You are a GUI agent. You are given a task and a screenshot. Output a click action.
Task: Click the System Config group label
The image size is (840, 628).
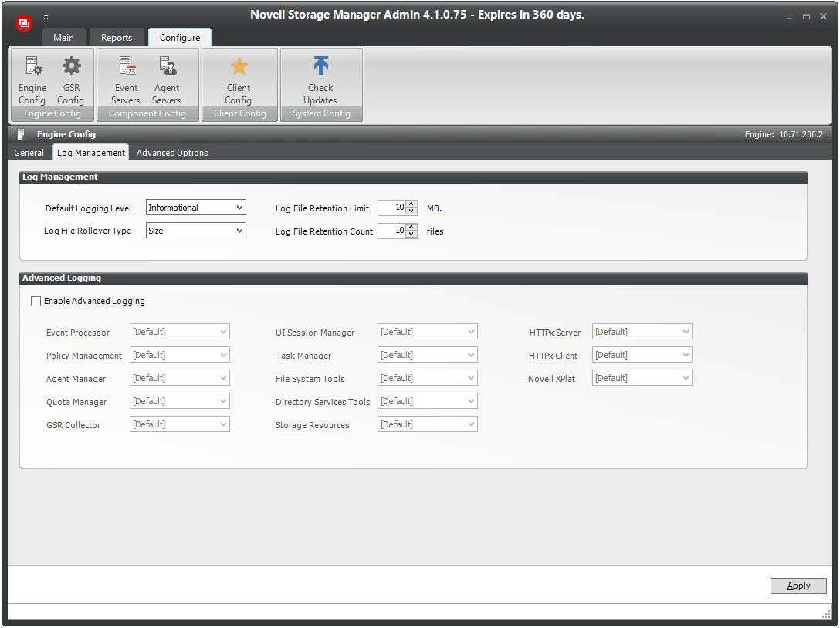click(x=321, y=113)
